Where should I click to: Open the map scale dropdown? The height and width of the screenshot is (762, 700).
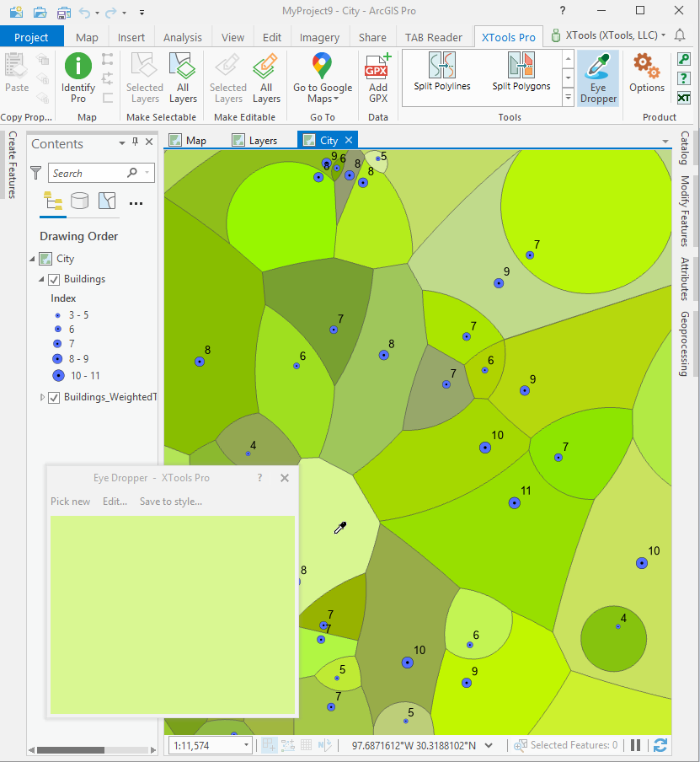pos(246,745)
